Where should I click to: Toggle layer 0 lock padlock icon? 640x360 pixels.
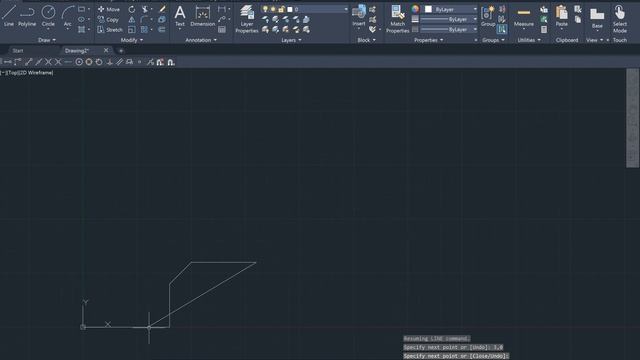(281, 9)
